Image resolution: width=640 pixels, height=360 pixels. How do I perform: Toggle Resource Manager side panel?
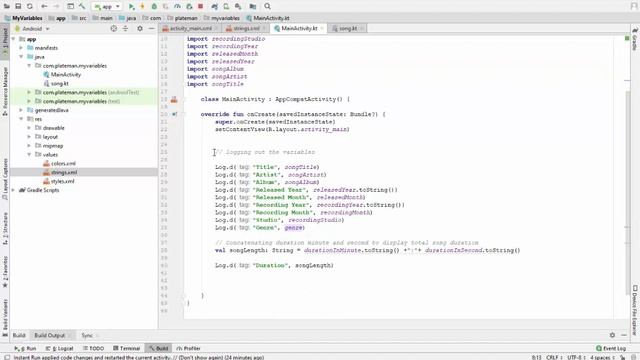coord(5,92)
